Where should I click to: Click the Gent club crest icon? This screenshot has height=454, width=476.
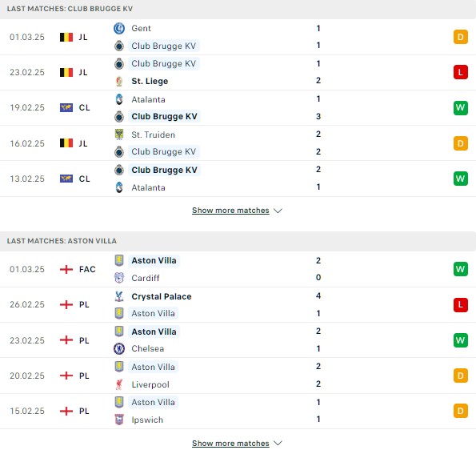click(x=119, y=28)
